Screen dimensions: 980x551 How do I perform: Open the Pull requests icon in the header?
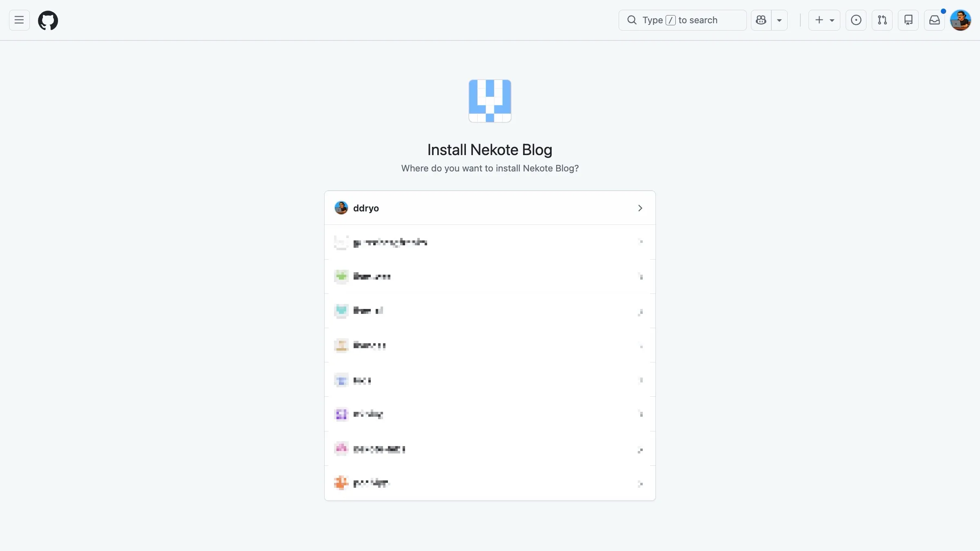(x=882, y=20)
